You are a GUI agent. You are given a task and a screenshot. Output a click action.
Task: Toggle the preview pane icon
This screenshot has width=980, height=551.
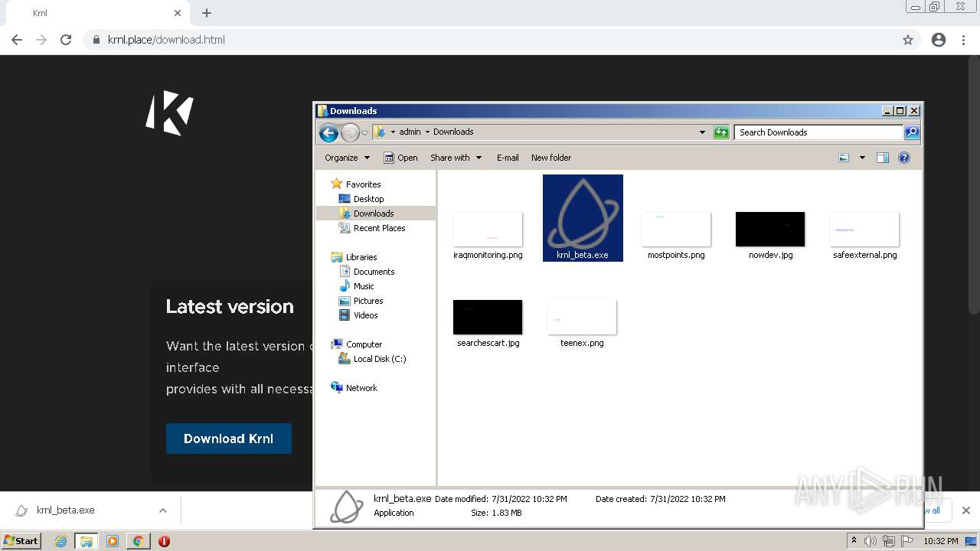point(883,158)
